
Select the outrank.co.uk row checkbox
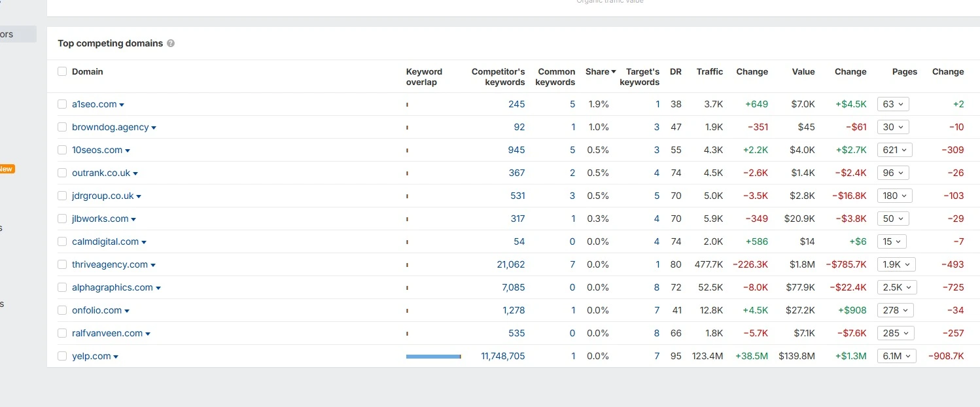pyautogui.click(x=62, y=173)
